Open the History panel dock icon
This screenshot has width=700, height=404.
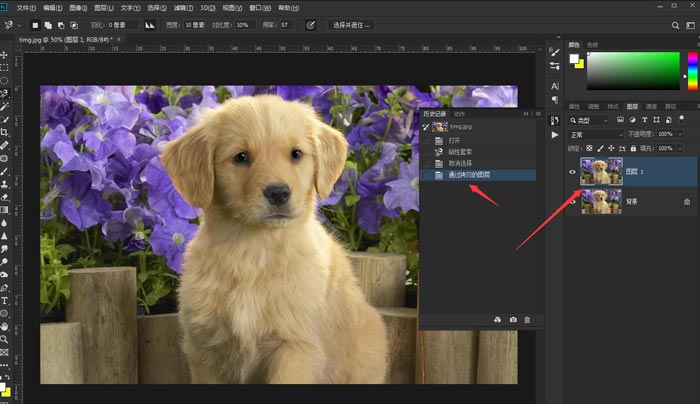pyautogui.click(x=554, y=121)
